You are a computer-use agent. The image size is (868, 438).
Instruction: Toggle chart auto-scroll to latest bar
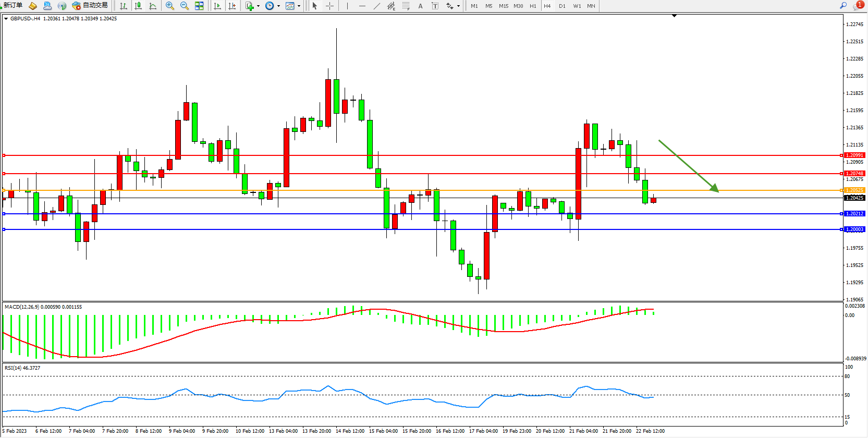coord(217,6)
